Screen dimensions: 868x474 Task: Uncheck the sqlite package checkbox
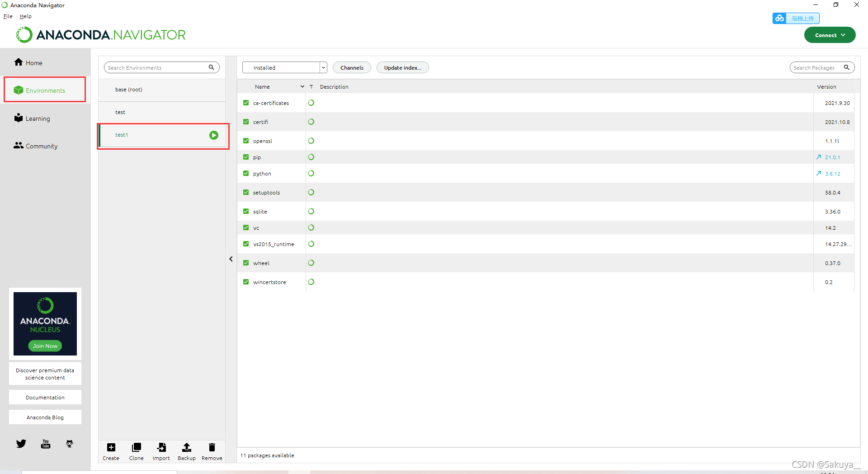(246, 211)
